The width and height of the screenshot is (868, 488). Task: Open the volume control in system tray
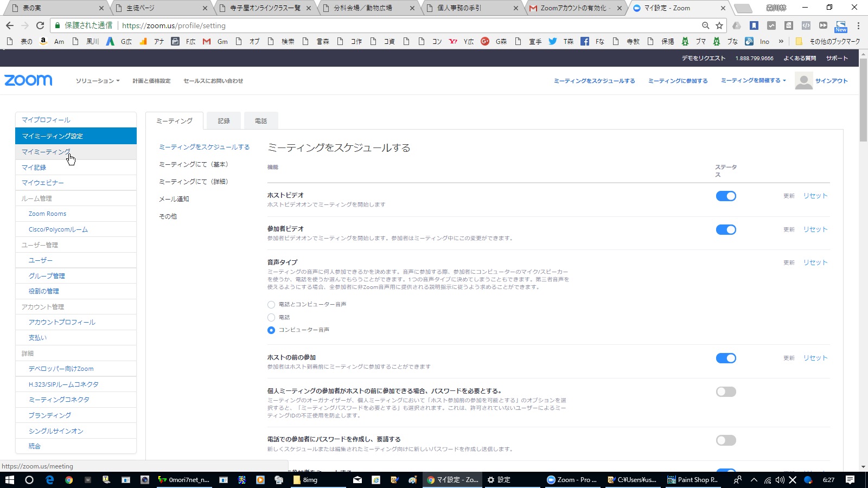780,480
